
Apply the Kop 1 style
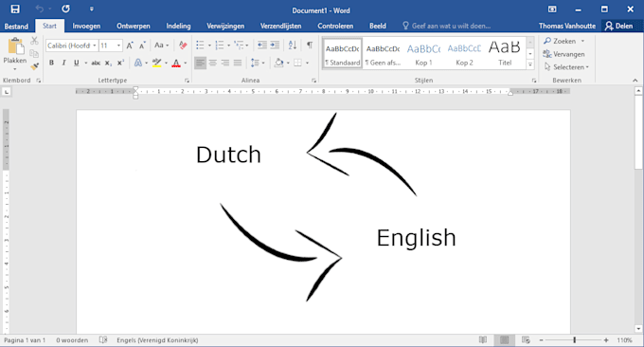[423, 53]
